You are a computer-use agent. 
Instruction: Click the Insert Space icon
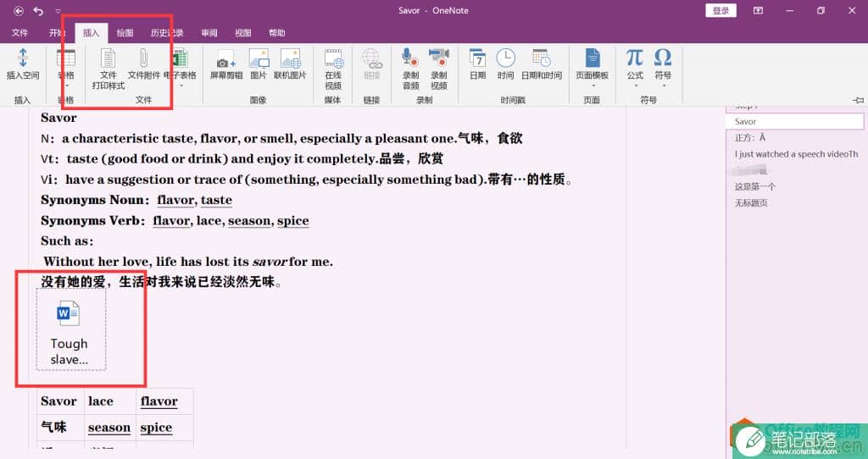[x=23, y=58]
